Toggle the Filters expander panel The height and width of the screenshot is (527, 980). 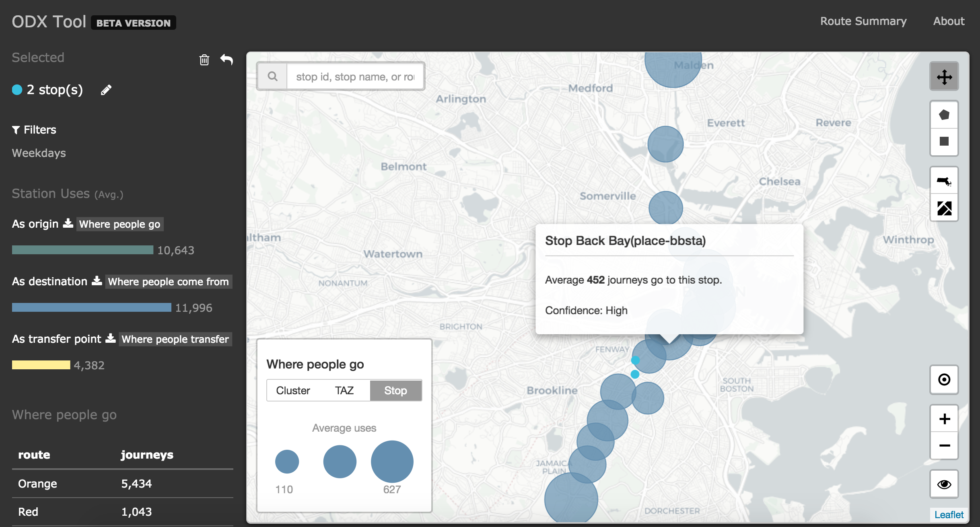pyautogui.click(x=34, y=130)
